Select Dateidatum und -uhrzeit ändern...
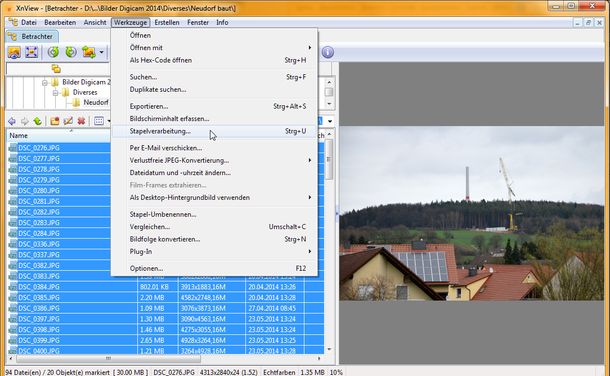 [x=214, y=173]
